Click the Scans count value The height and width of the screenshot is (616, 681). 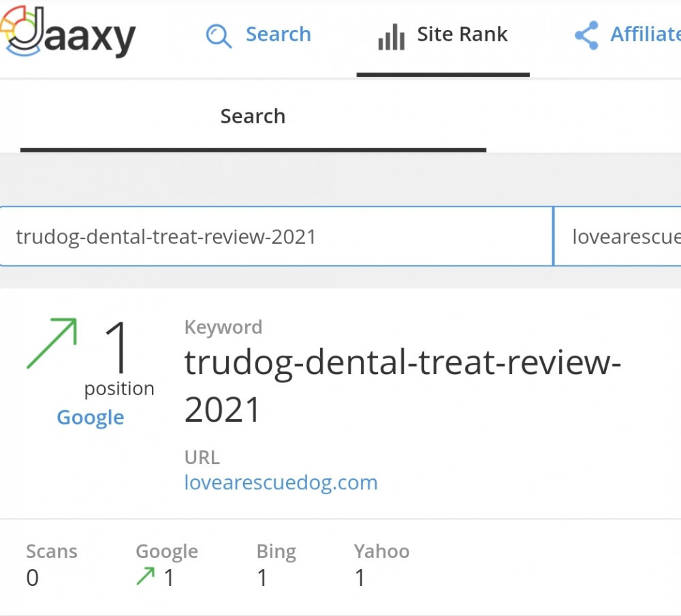(33, 578)
